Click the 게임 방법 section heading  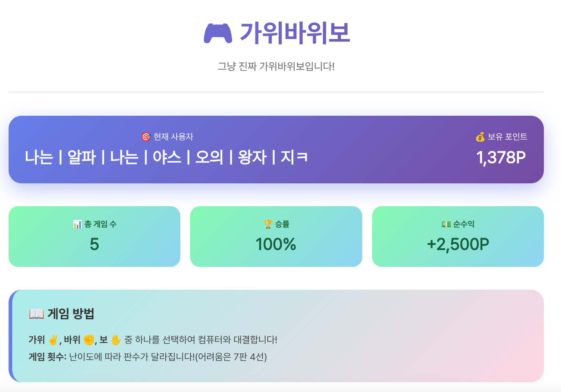pyautogui.click(x=71, y=314)
